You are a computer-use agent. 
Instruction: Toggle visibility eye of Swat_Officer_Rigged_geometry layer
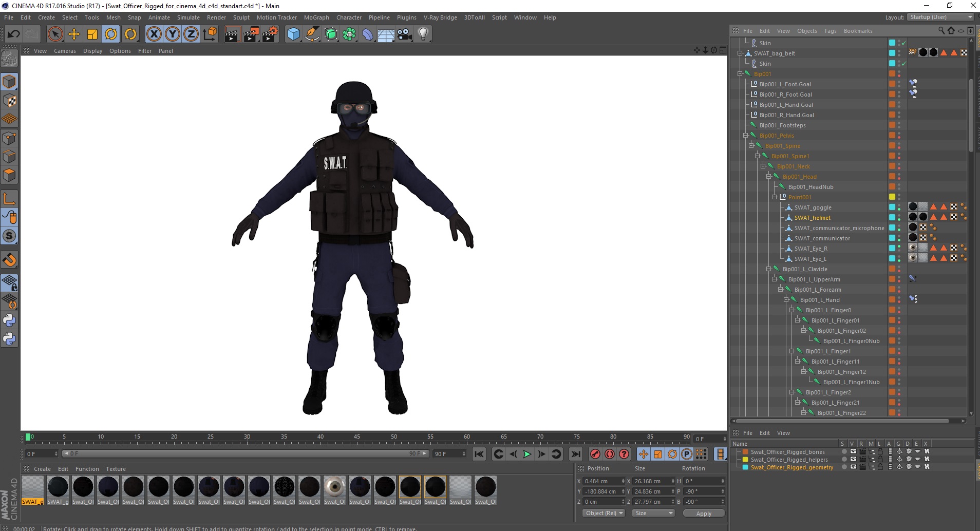[x=853, y=467]
